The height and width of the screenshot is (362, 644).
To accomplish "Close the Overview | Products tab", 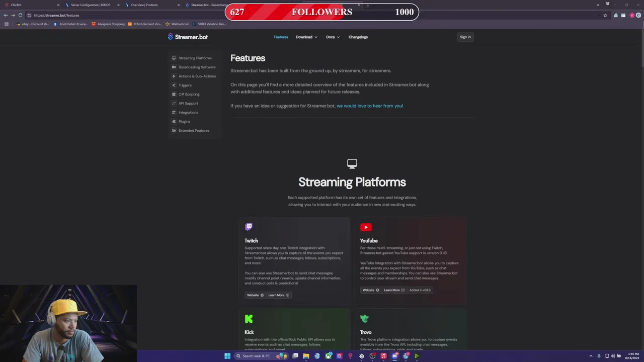I will 178,5.
